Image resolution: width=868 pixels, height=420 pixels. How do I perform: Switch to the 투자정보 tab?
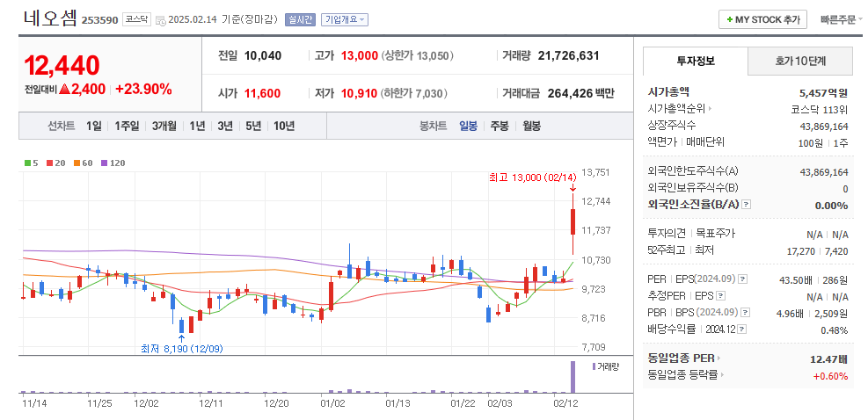click(x=696, y=61)
